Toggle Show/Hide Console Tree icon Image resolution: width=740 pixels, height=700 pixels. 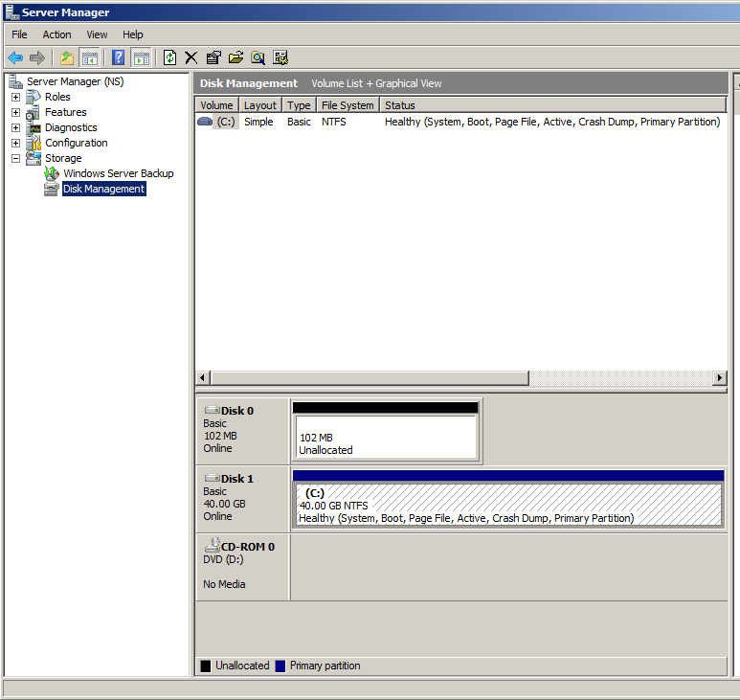[x=90, y=58]
